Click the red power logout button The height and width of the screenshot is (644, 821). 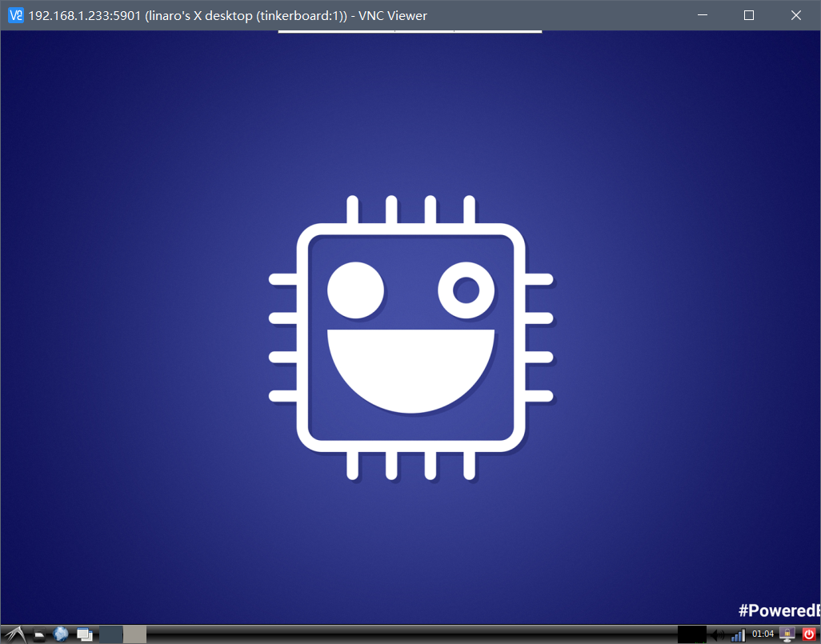point(809,634)
